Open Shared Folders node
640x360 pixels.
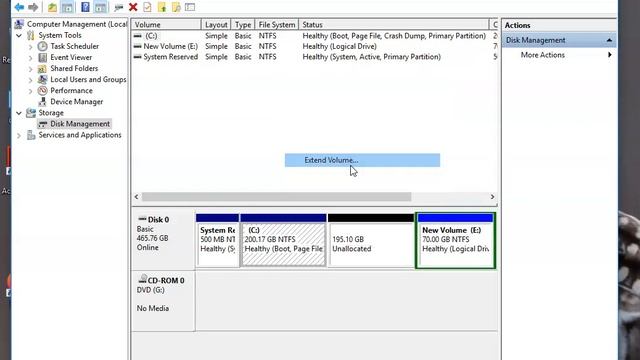(74, 68)
